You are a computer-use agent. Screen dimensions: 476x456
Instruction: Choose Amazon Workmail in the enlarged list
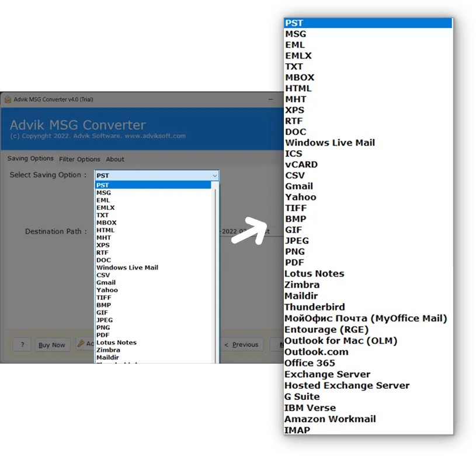click(330, 419)
